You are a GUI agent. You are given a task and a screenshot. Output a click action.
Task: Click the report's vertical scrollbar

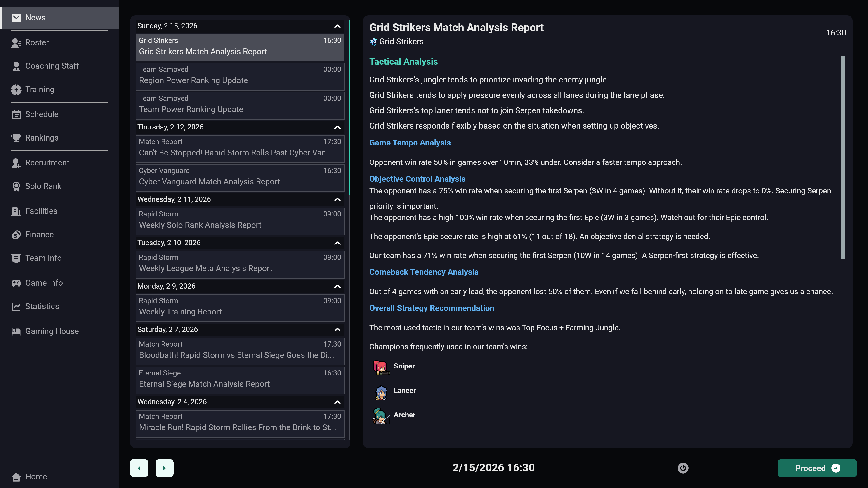(x=842, y=157)
